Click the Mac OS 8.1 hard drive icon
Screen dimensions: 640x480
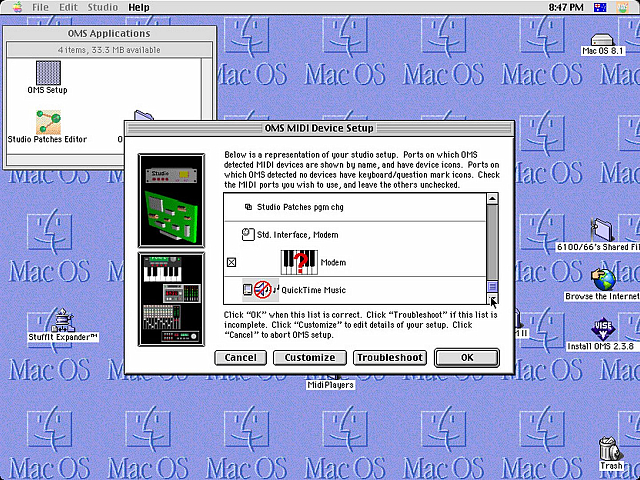click(x=602, y=40)
